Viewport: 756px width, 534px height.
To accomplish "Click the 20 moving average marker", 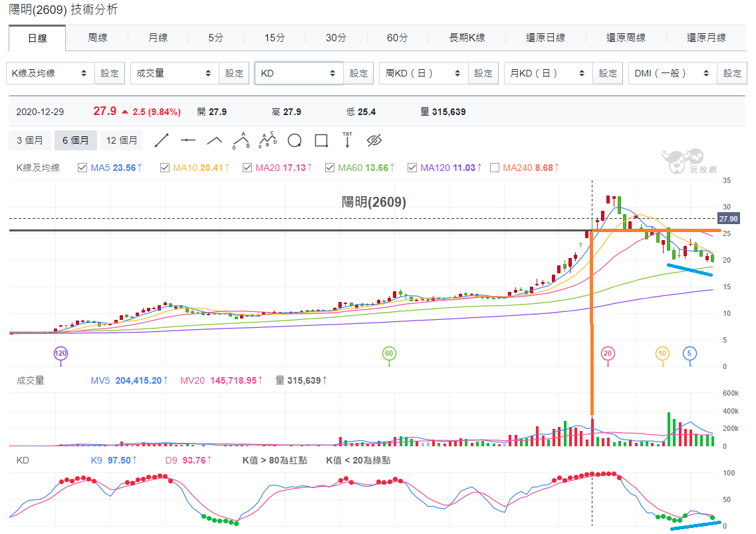I will [608, 354].
